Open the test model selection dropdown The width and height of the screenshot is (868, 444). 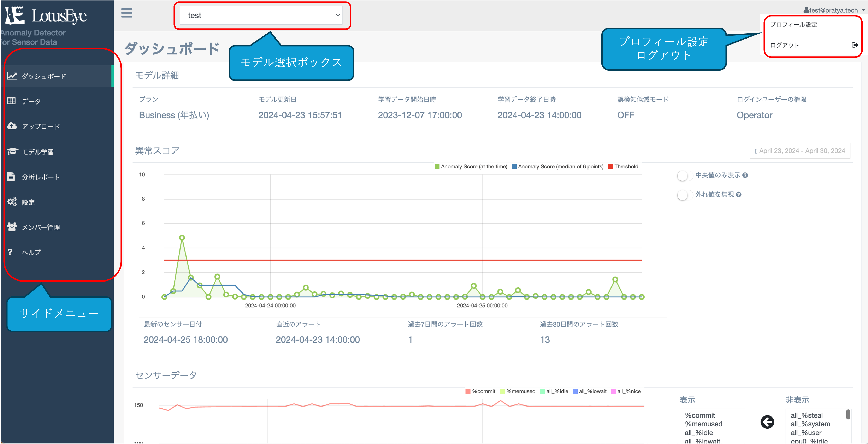pyautogui.click(x=261, y=15)
